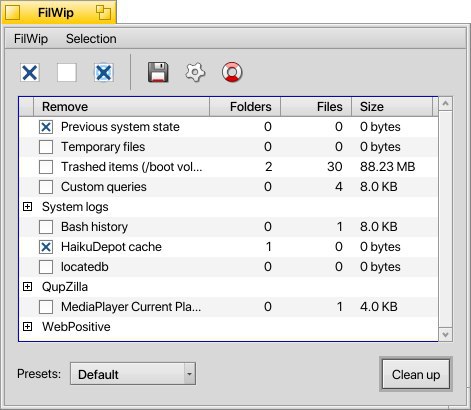Screen dimensions: 471x410
Task: Select the 'WebPositive' tree item
Action: [76, 327]
